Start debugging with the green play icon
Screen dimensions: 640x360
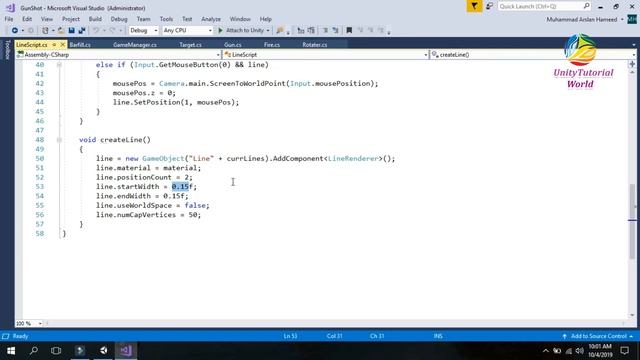coord(220,31)
